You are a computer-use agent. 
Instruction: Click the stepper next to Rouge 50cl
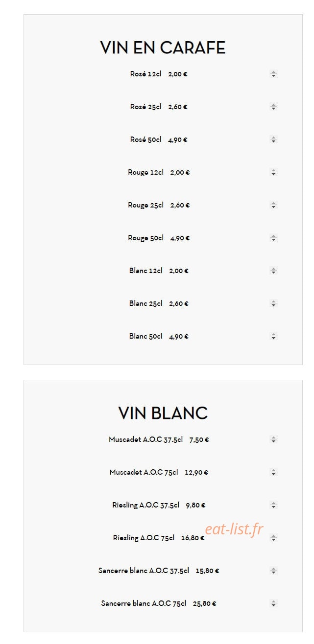point(274,238)
